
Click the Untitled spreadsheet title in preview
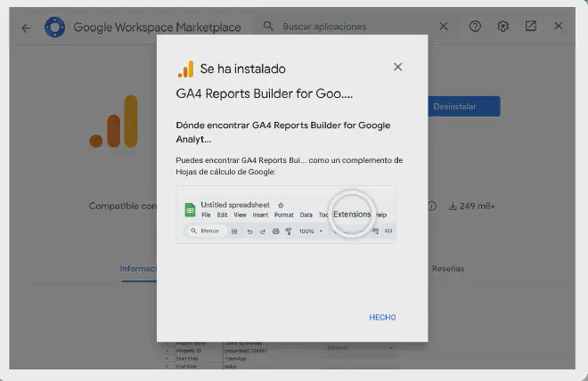tap(235, 205)
